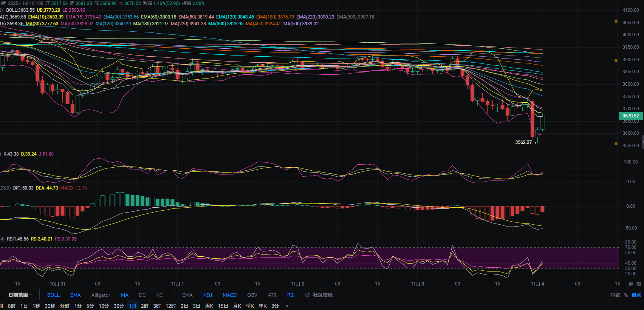The image size is (644, 310).
Task: Turn off the MACD sub-indicator
Action: click(229, 295)
